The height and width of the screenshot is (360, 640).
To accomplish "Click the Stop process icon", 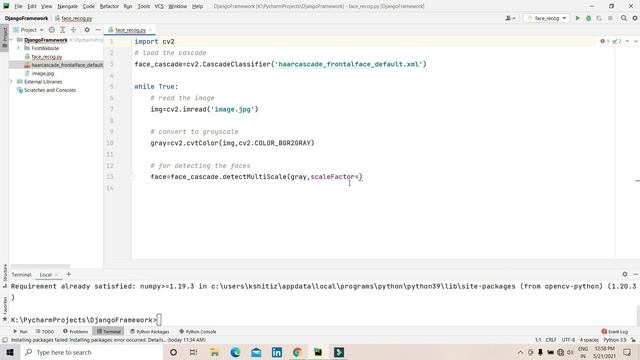I will [x=610, y=18].
